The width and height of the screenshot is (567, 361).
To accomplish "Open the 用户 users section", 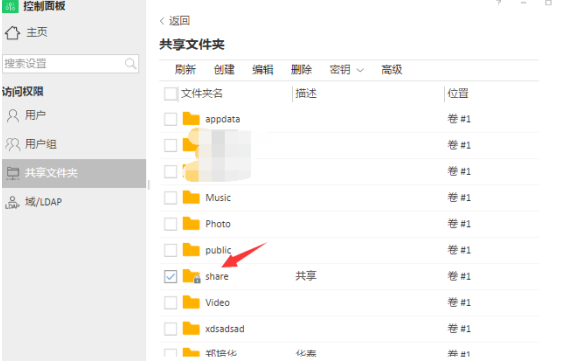I will point(35,115).
